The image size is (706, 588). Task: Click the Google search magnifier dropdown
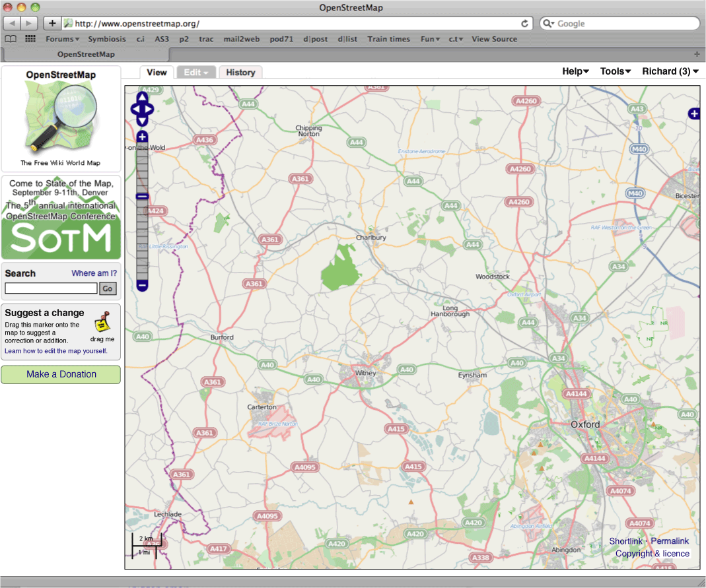(x=548, y=23)
